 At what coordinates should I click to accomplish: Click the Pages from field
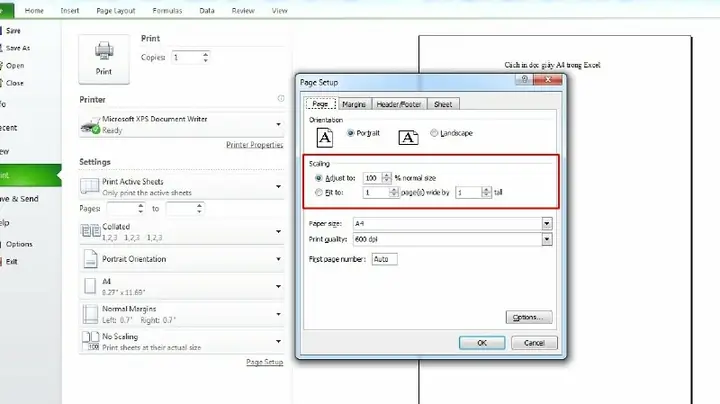point(122,209)
